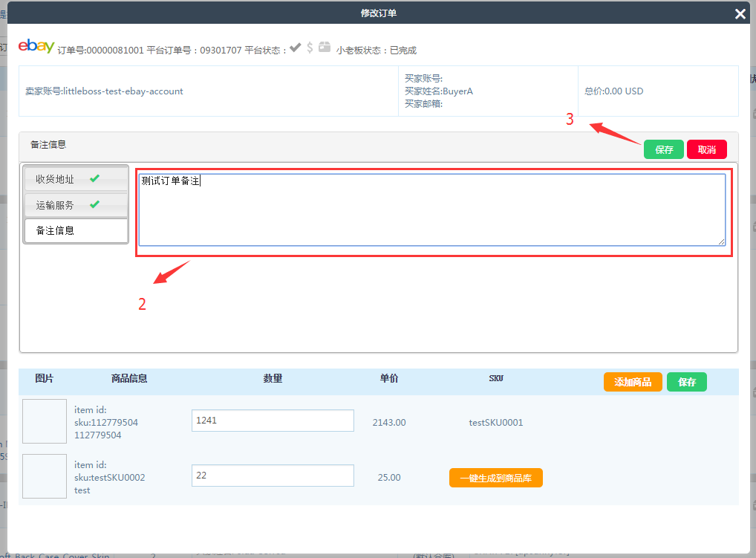Click the dollar sign payment status icon
The image size is (756, 558).
point(310,48)
